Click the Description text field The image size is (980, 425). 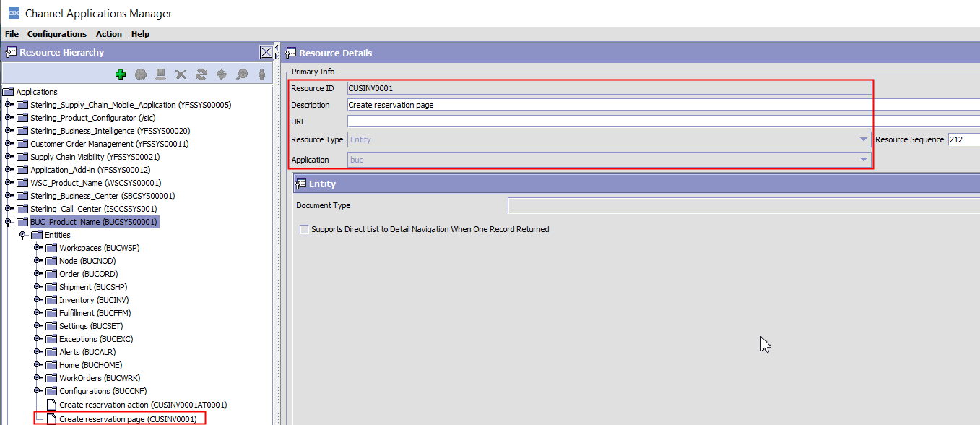click(663, 105)
